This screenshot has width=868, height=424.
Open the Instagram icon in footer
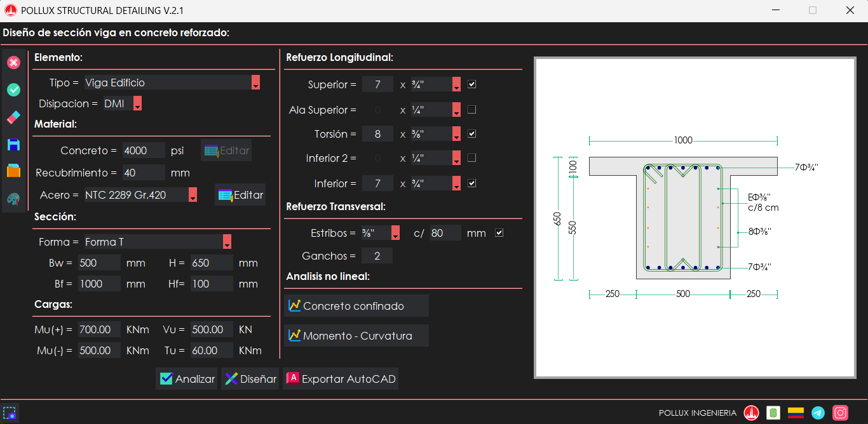point(840,413)
